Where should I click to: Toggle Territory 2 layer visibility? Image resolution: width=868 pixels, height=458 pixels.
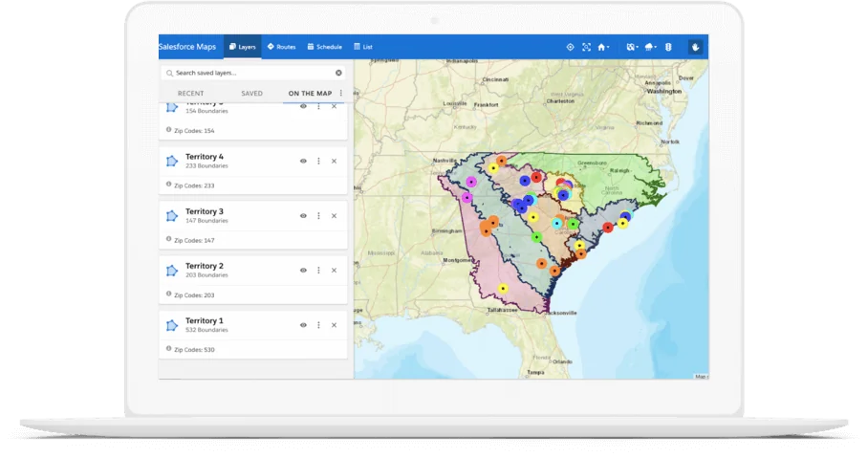pos(303,271)
